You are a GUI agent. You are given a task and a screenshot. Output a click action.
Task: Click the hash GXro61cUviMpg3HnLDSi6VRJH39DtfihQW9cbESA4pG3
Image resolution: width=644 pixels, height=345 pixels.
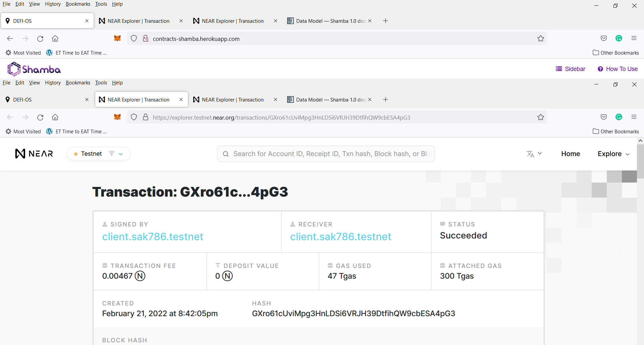[354, 314]
